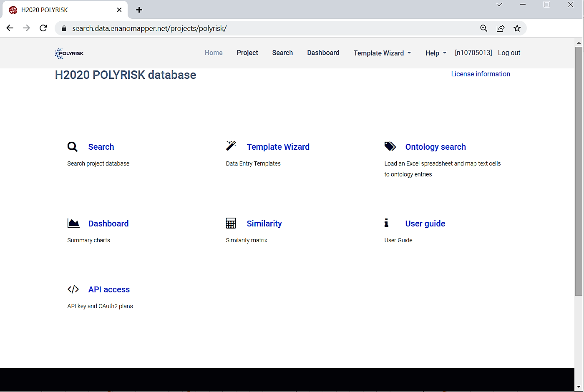
Task: Click the scrollbar up arrow
Action: click(x=579, y=43)
